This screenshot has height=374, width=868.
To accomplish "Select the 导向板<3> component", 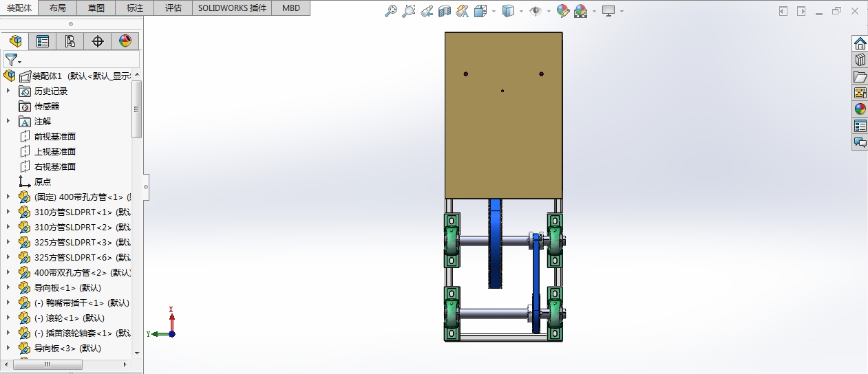I will [67, 348].
